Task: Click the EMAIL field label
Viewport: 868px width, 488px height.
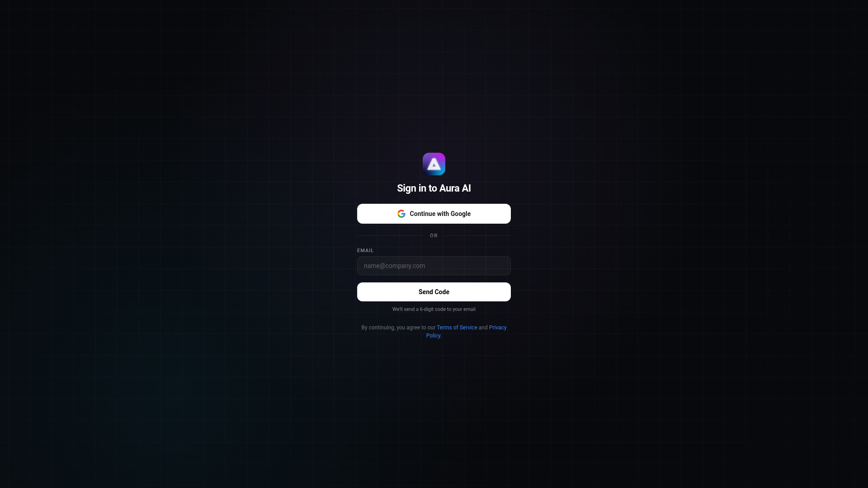Action: tap(365, 250)
